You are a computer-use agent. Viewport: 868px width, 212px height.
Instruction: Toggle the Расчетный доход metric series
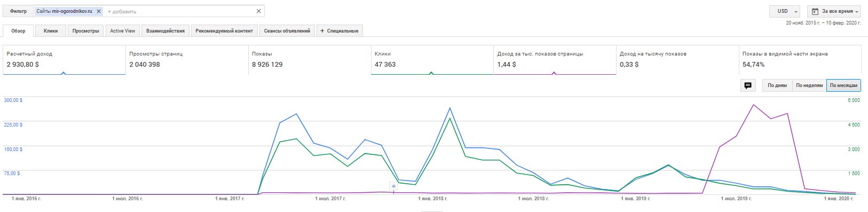tap(64, 60)
